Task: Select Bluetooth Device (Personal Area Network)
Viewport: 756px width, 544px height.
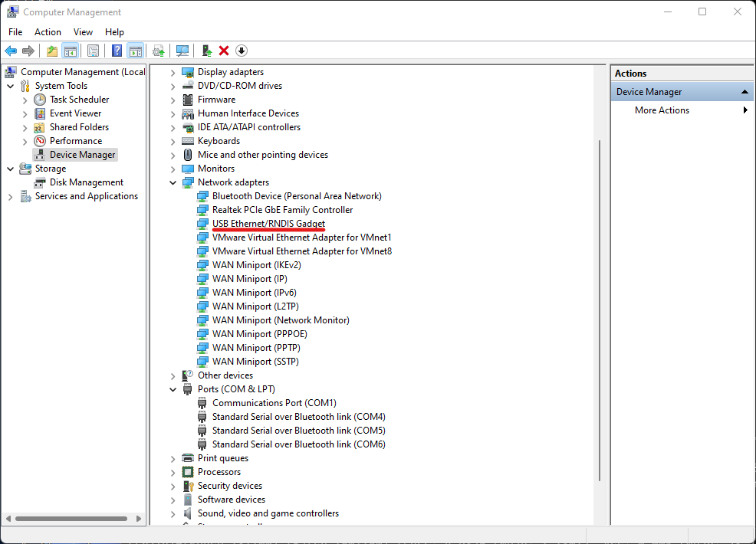Action: click(x=297, y=196)
